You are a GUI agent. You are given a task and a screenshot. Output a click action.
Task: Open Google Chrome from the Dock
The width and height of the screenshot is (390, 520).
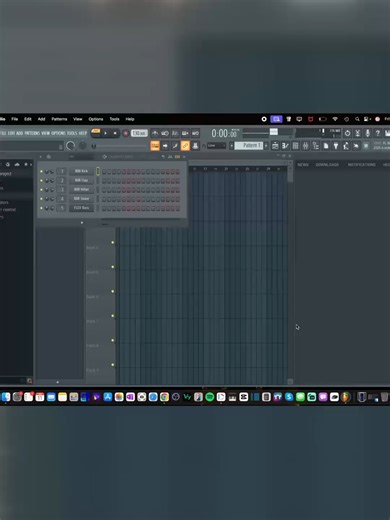pos(164,397)
